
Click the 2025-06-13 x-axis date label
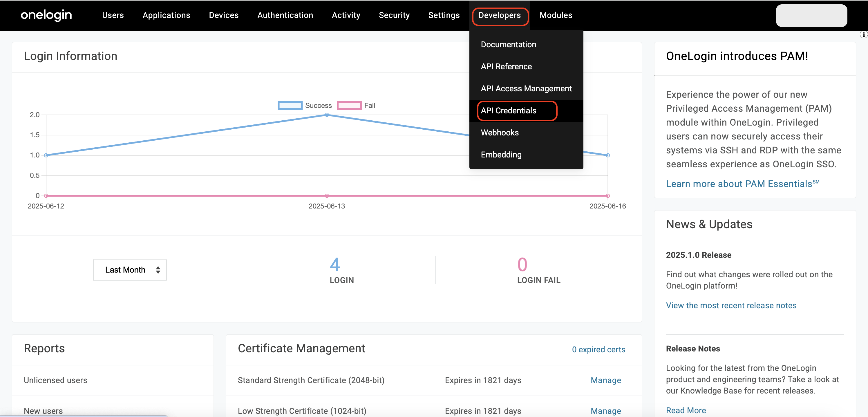tap(327, 206)
